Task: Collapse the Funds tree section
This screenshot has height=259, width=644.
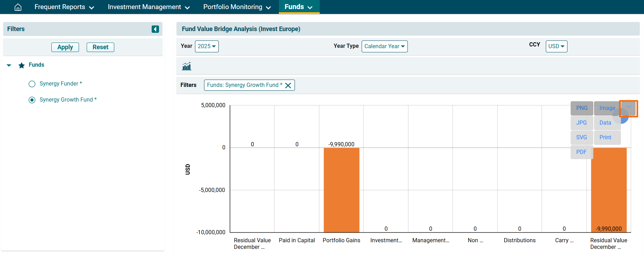Action: (9, 65)
